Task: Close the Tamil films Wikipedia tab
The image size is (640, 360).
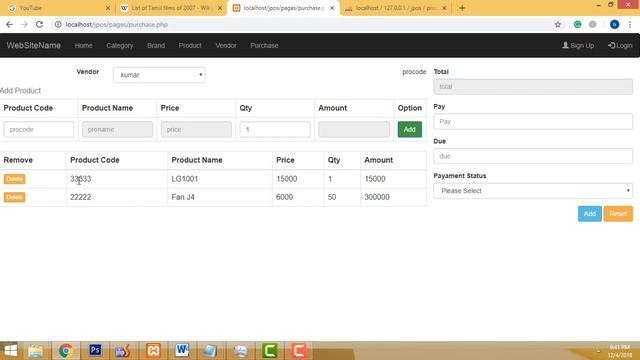Action: point(220,8)
